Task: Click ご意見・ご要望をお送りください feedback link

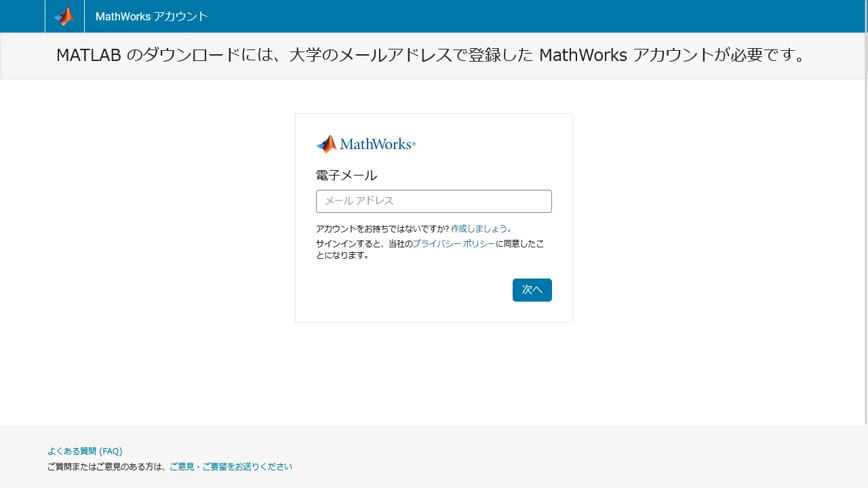Action: (x=231, y=467)
